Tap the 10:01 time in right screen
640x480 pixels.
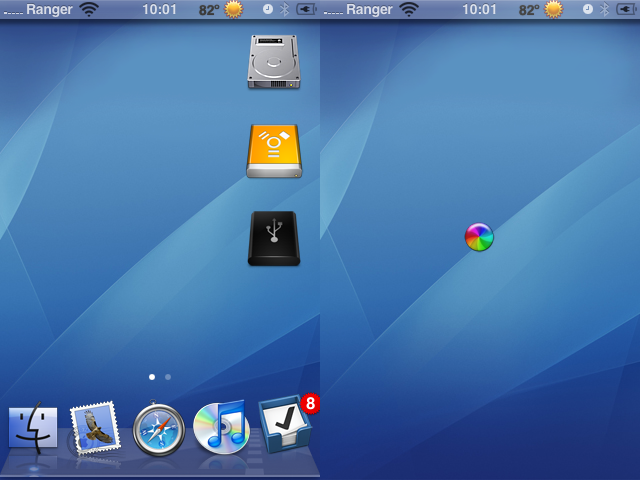tap(479, 9)
